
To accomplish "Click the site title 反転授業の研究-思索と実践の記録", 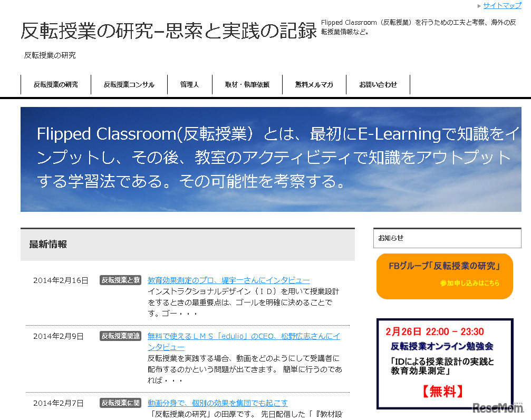I will 169,31.
